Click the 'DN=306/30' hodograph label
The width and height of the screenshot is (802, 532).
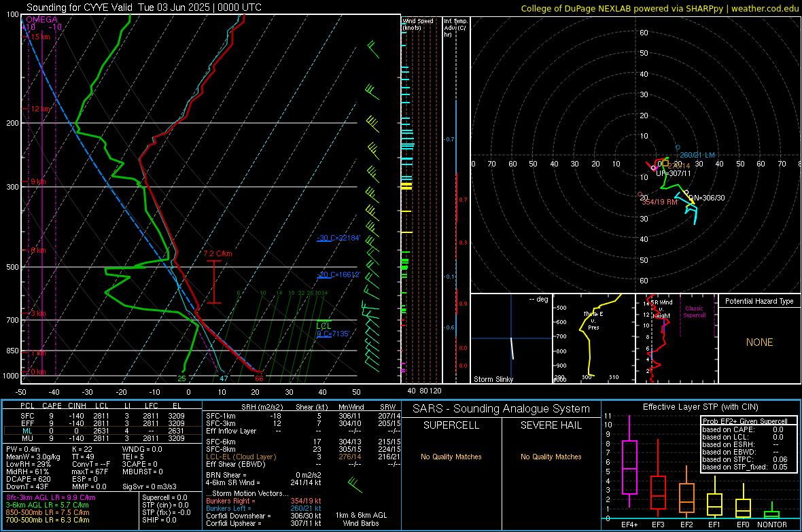click(707, 198)
